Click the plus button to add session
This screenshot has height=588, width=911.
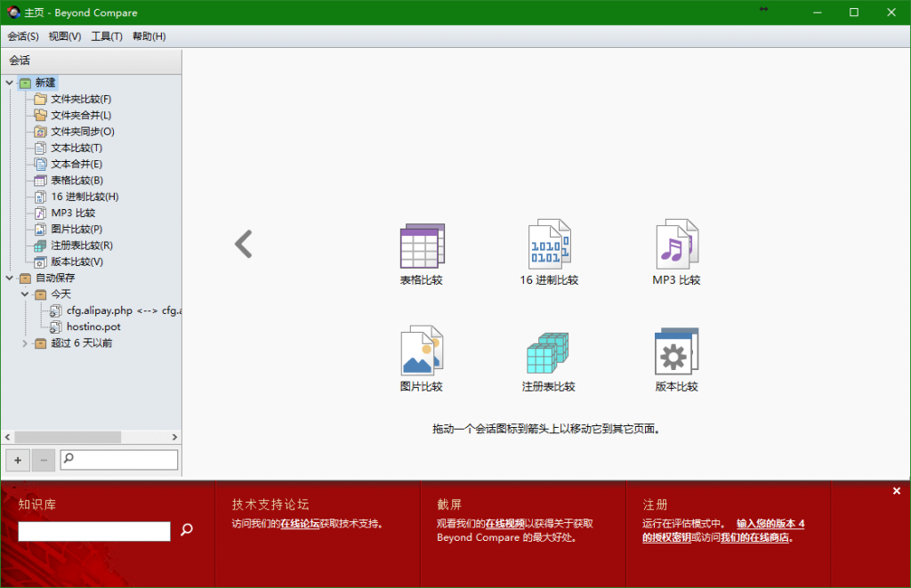pyautogui.click(x=18, y=460)
